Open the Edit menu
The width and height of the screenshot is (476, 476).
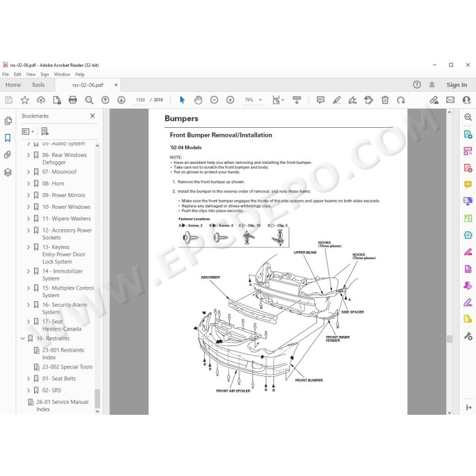[18, 74]
